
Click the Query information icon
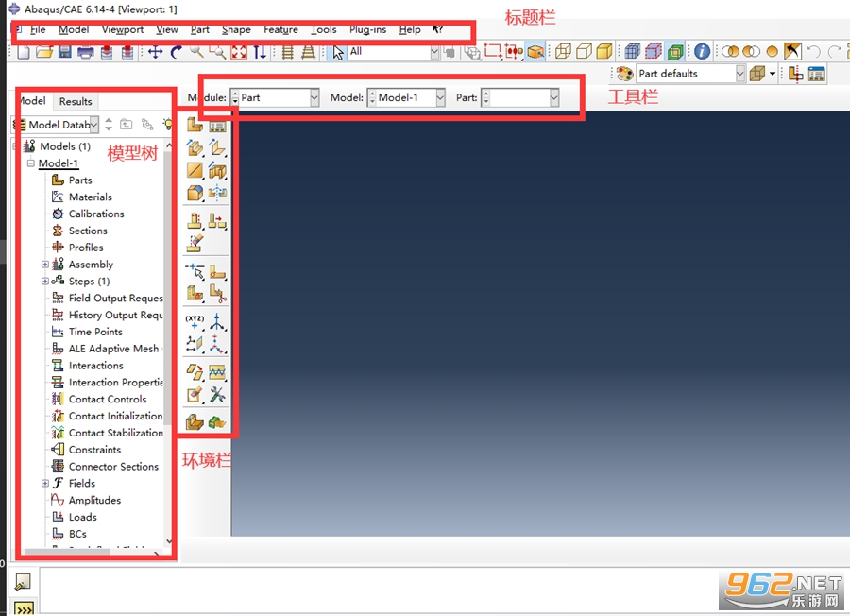pyautogui.click(x=702, y=52)
